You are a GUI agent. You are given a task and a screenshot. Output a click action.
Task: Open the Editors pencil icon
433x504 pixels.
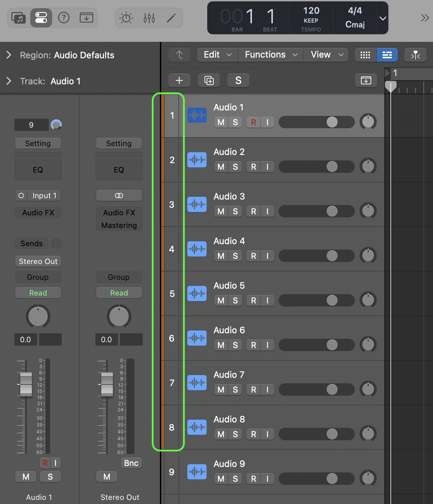point(171,18)
